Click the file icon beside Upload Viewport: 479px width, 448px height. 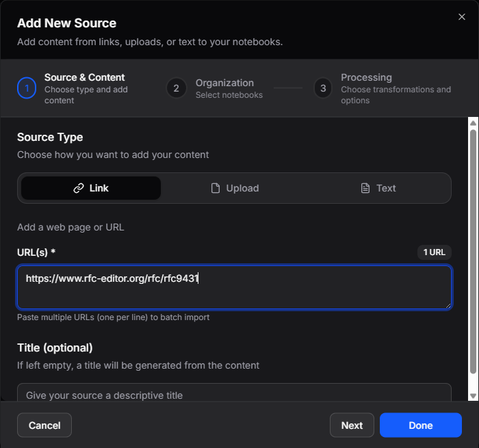(x=216, y=188)
